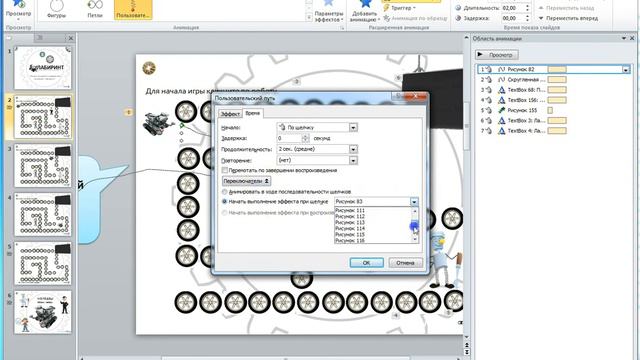Open slide 1 thumbnail ЛАБИРИНТ

click(42, 68)
